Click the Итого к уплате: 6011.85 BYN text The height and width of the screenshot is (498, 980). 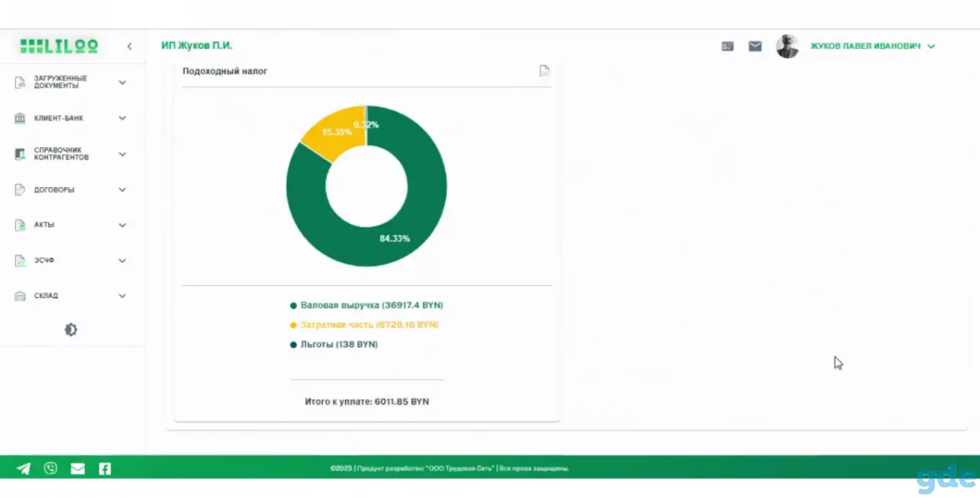point(367,401)
